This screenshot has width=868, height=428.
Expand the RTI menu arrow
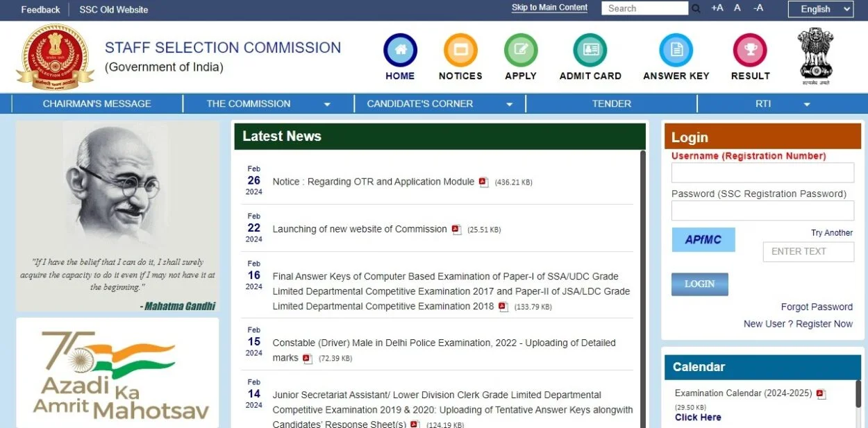[x=807, y=105]
